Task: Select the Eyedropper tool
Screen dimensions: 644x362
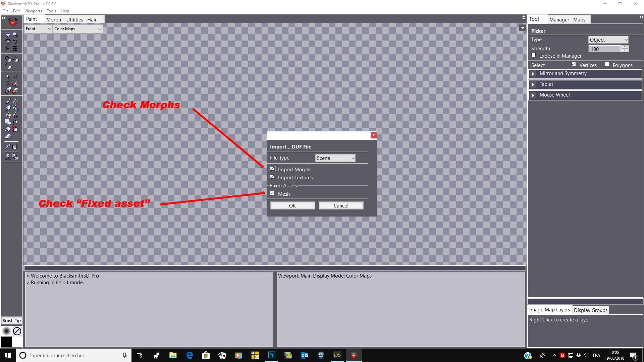Action: click(8, 146)
